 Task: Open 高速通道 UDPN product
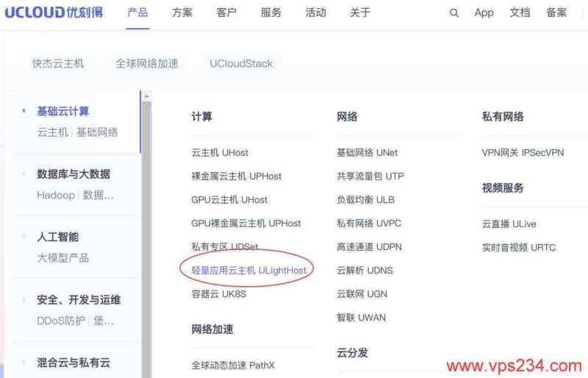coord(369,246)
